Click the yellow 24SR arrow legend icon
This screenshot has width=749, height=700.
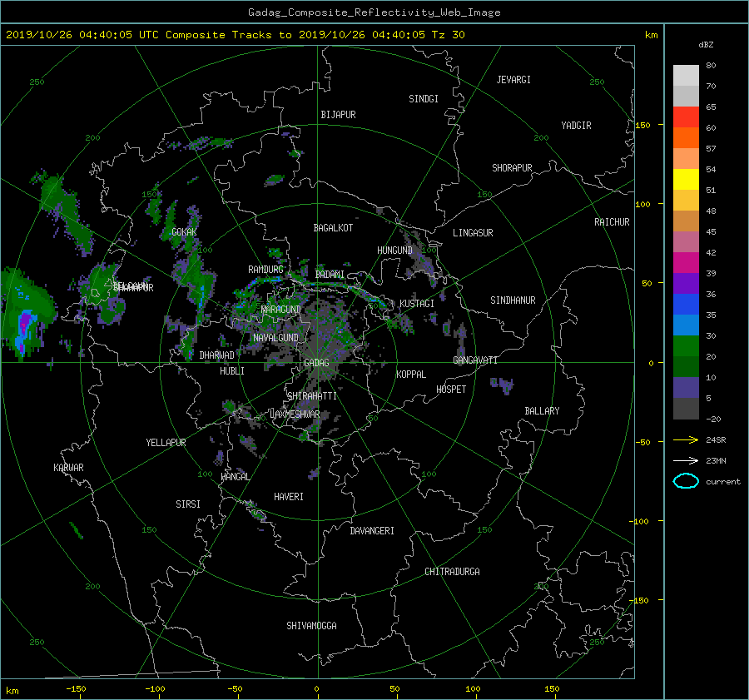coord(686,439)
